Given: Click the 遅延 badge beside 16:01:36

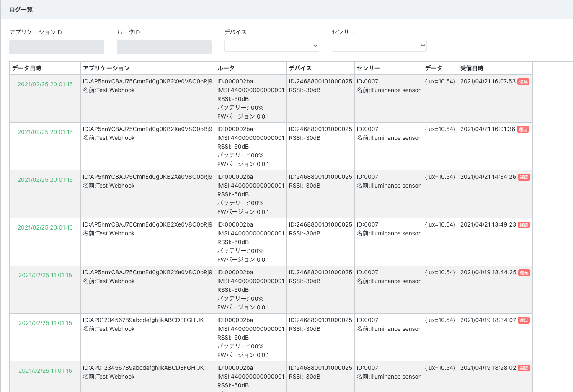Looking at the screenshot, I should (x=523, y=129).
